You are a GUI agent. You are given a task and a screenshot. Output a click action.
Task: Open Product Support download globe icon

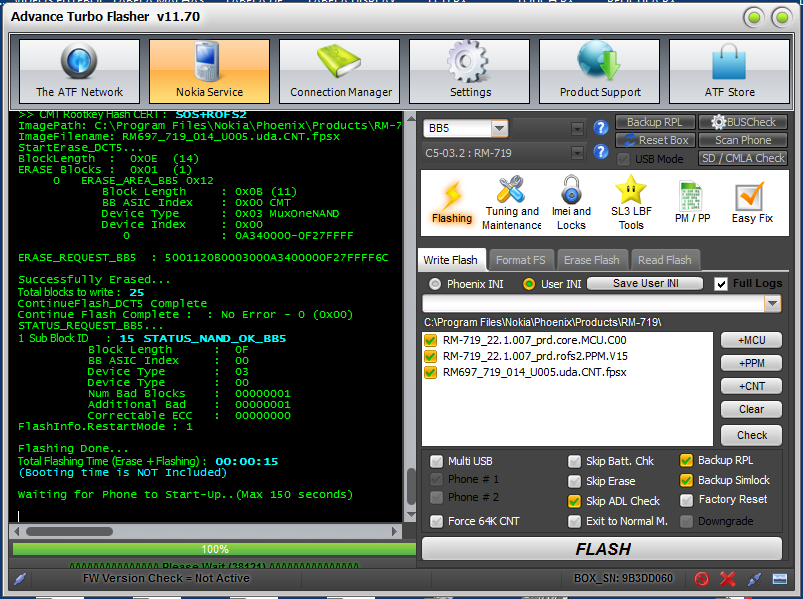click(599, 61)
